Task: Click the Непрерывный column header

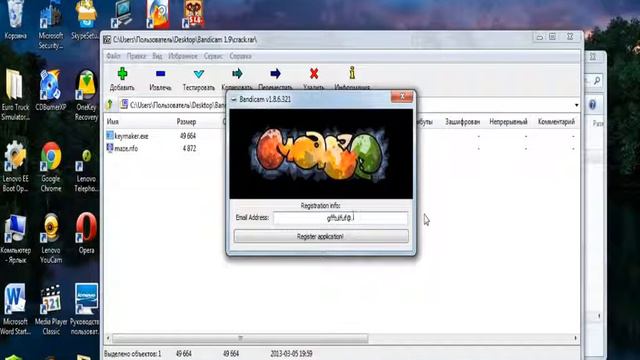Action: click(508, 122)
